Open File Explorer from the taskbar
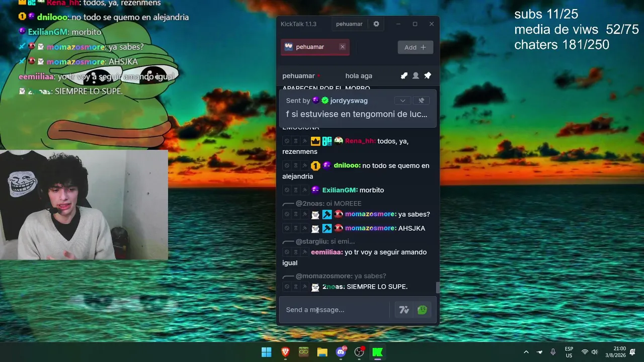 click(x=322, y=352)
